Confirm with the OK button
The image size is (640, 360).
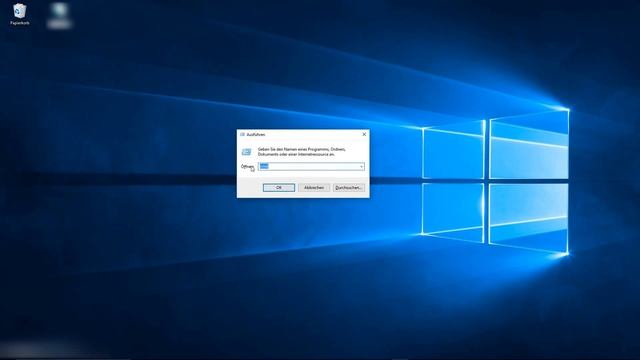click(x=279, y=187)
